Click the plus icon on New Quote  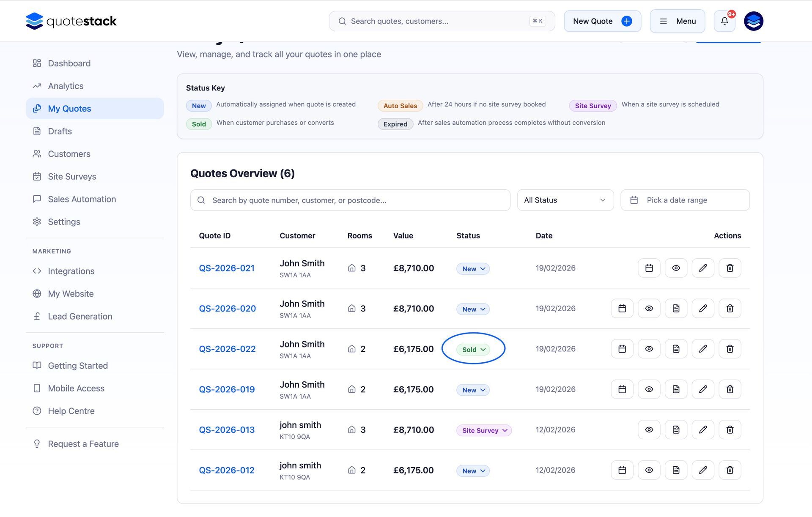626,21
